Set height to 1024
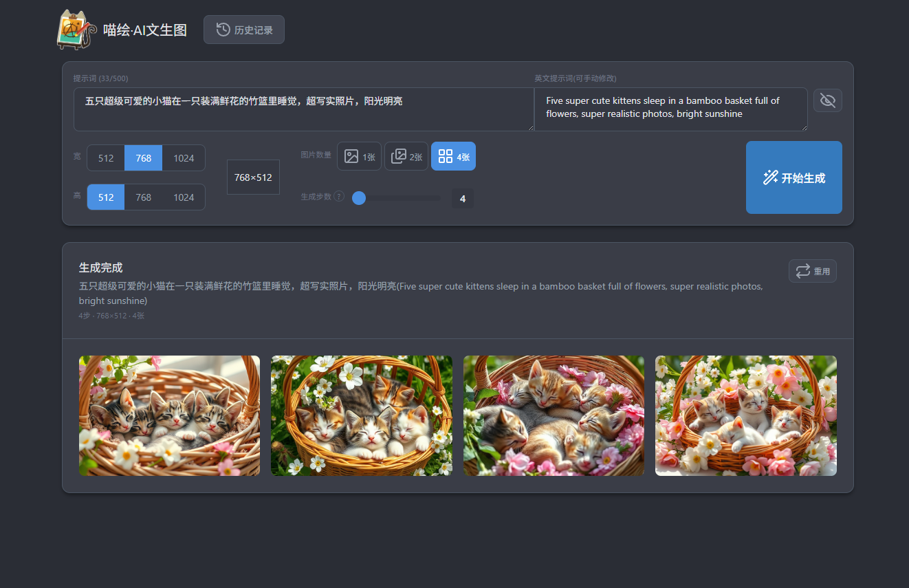Image resolution: width=909 pixels, height=588 pixels. click(x=184, y=197)
